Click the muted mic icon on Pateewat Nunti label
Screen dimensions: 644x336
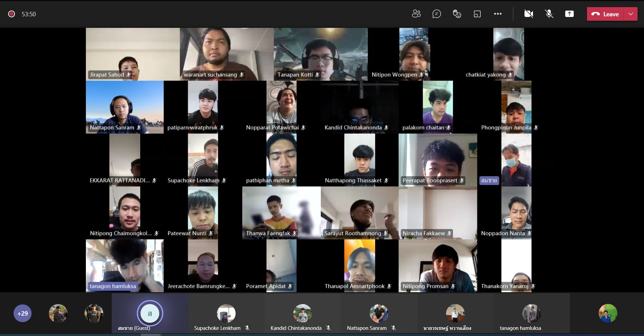[211, 234]
